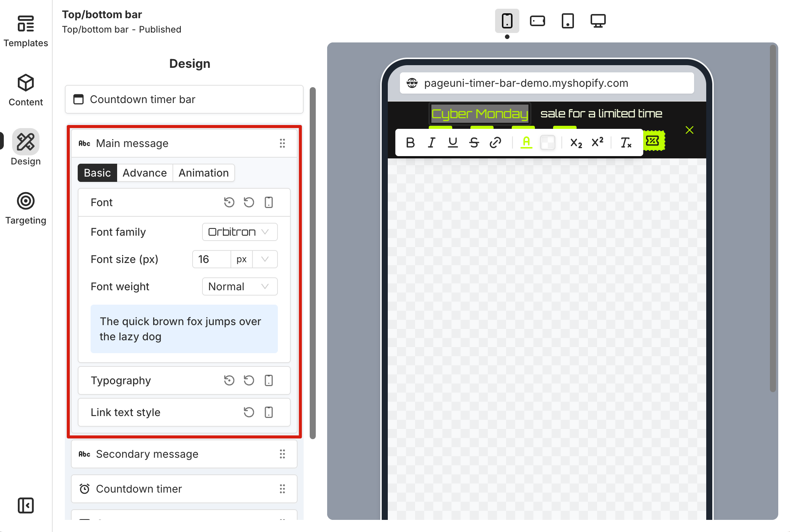Screen dimensions: 790x532
Task: Toggle device-specific setting for Font
Action: [269, 202]
